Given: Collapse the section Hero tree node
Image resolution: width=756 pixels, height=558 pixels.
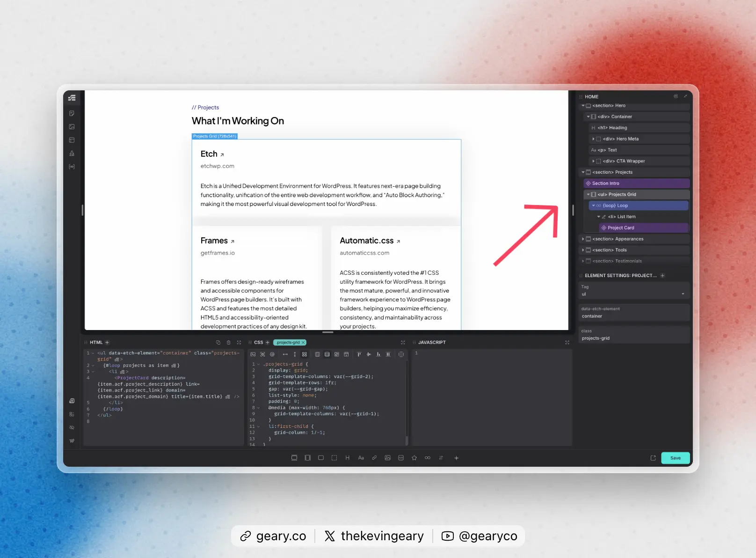Looking at the screenshot, I should (x=583, y=106).
